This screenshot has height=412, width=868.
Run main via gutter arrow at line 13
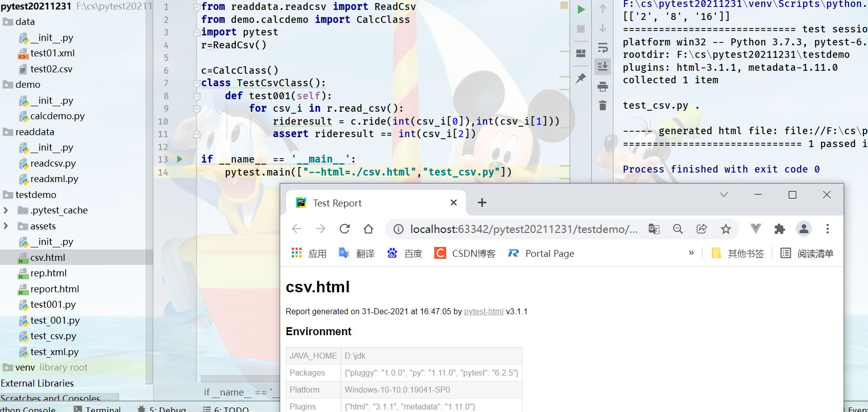179,159
